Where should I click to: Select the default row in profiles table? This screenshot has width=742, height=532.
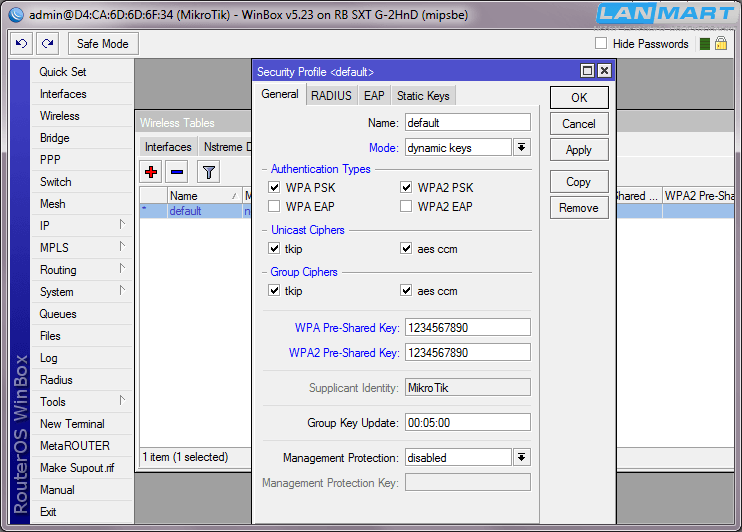(x=196, y=211)
